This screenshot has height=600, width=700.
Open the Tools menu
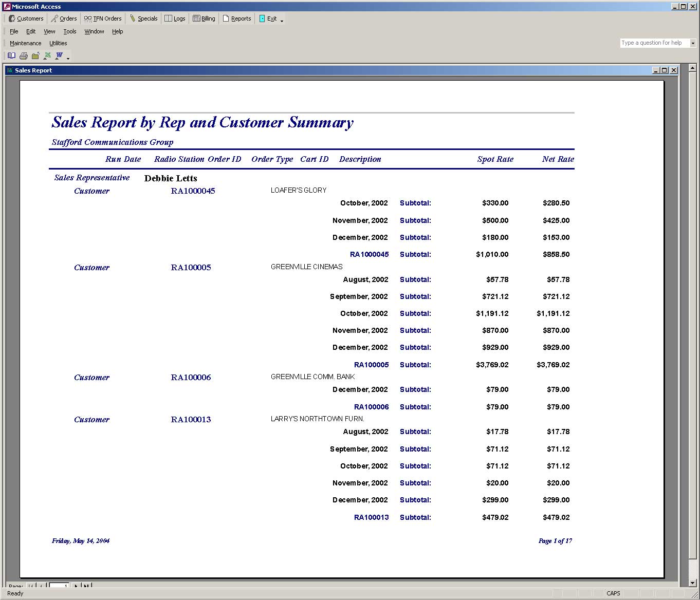(70, 31)
